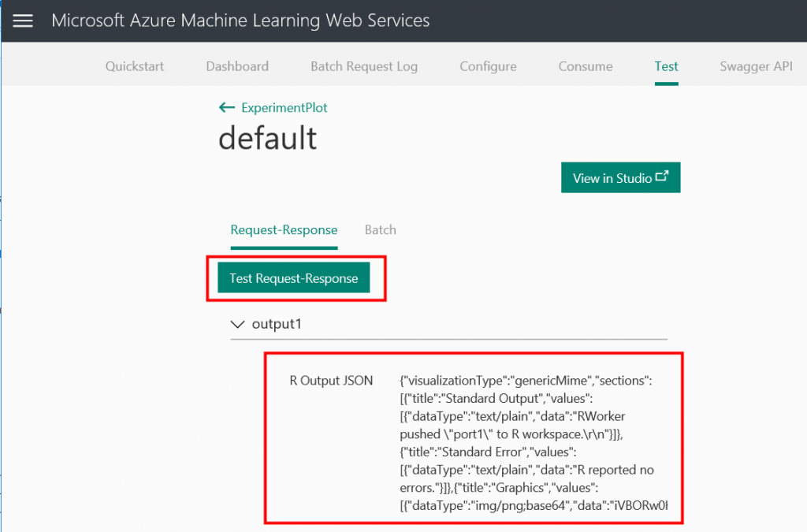Select the Test tab
The width and height of the screenshot is (807, 532).
tap(667, 66)
